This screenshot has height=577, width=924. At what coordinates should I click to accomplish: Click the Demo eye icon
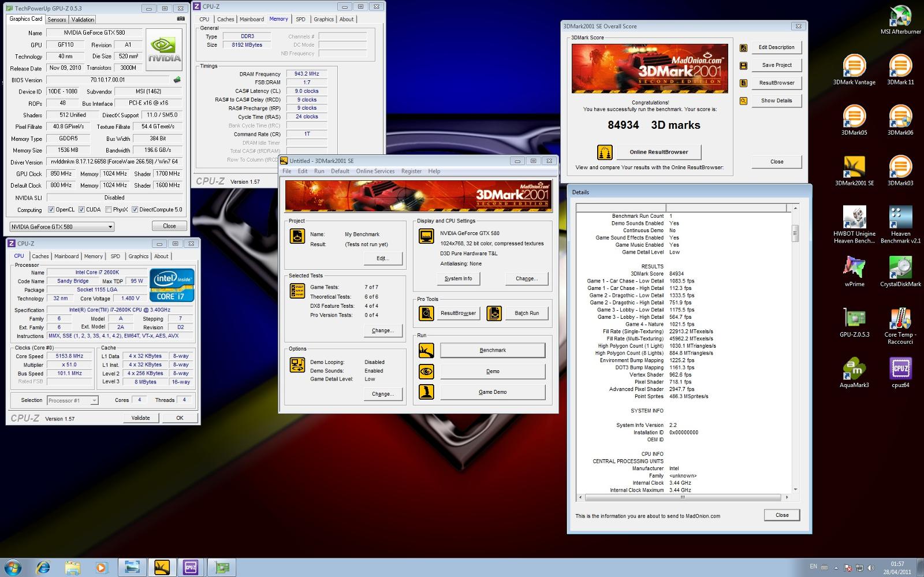(x=426, y=371)
